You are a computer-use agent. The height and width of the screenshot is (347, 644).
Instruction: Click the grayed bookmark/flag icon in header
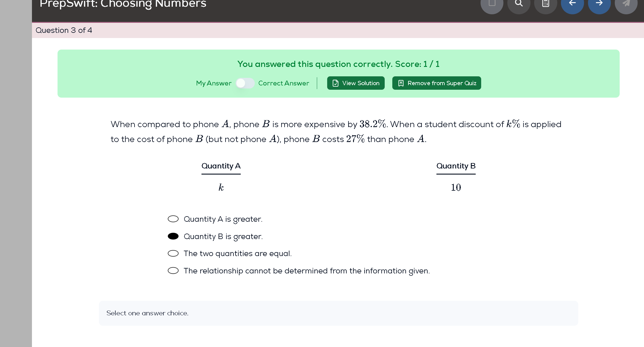[x=492, y=3]
